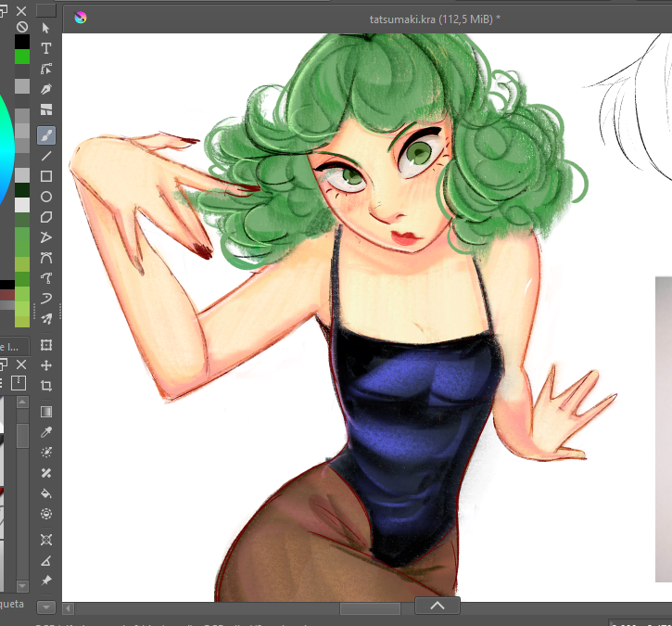Screen dimensions: 672x626
Task: Select the Polyline tool
Action: 45,237
